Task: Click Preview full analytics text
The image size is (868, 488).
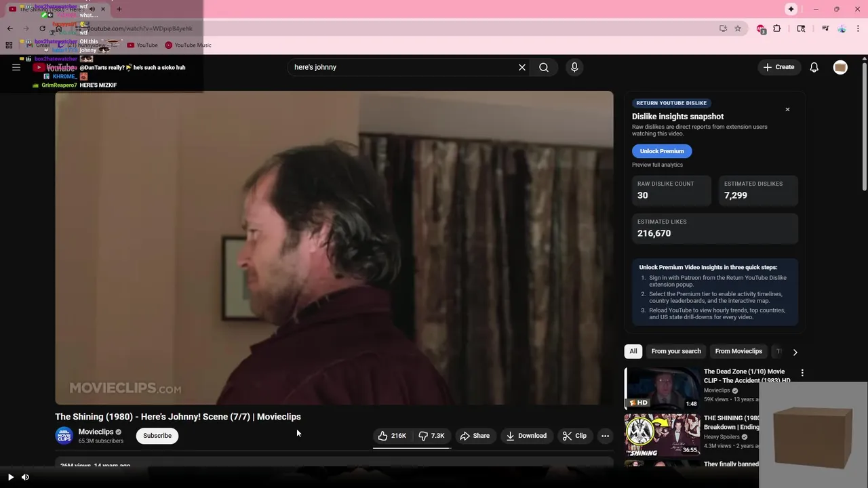Action: pyautogui.click(x=657, y=165)
